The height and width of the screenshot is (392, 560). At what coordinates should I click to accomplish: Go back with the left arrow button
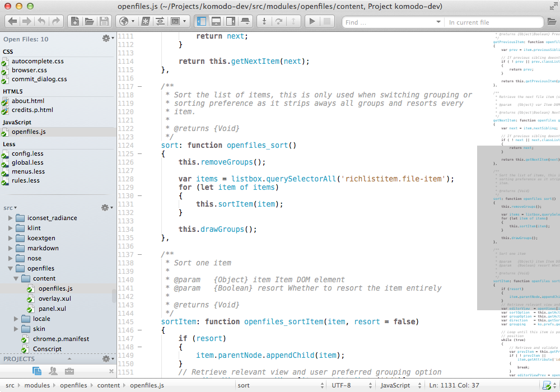12,22
